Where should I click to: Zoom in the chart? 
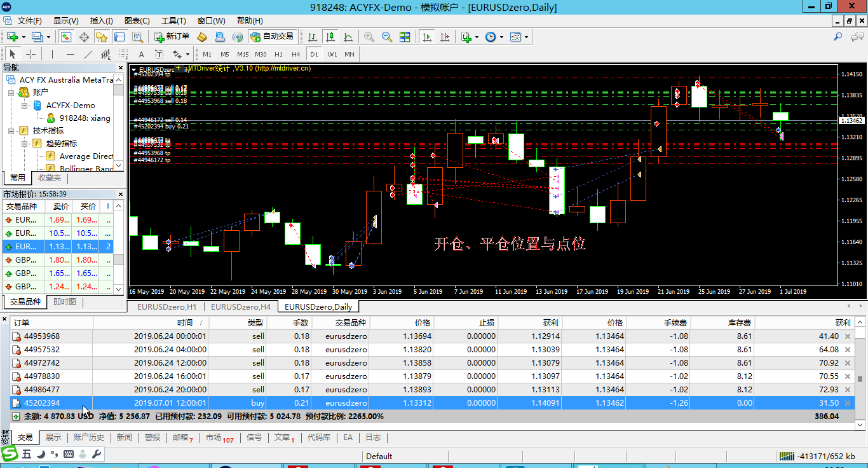[x=369, y=37]
